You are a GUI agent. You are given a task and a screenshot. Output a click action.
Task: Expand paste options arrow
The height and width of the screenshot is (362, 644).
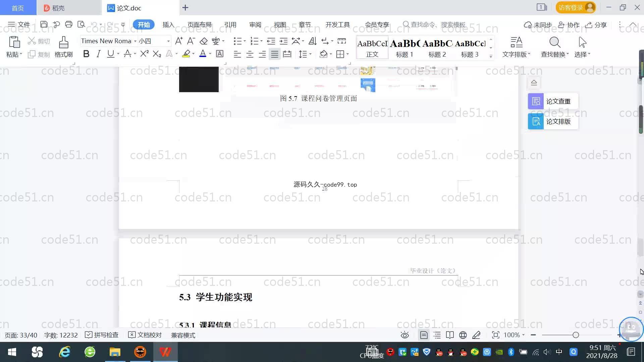(21, 54)
